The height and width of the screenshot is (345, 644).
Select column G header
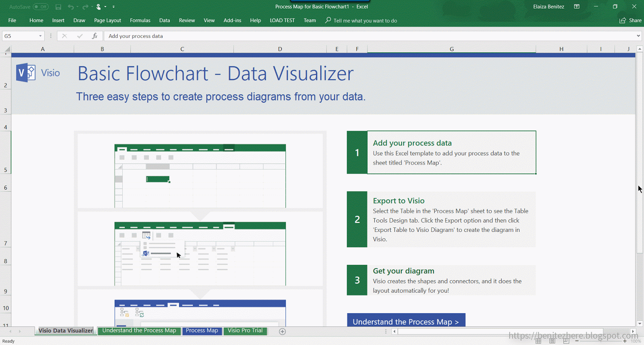[452, 49]
